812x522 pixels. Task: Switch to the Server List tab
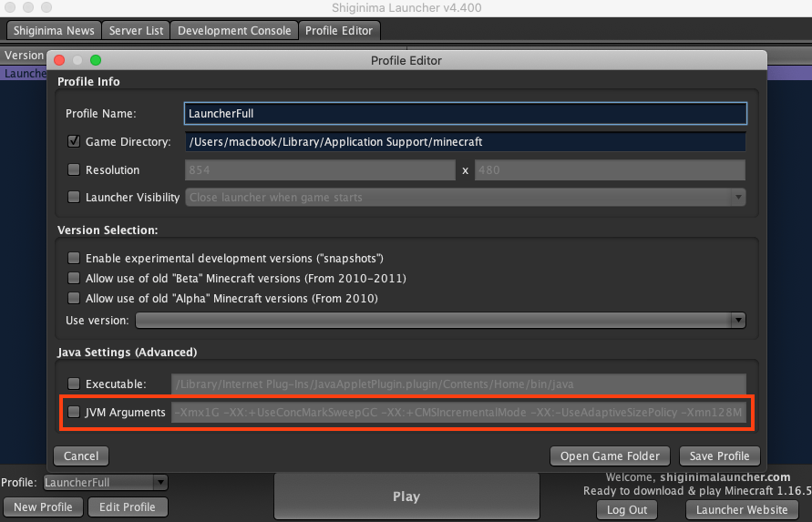(x=136, y=31)
